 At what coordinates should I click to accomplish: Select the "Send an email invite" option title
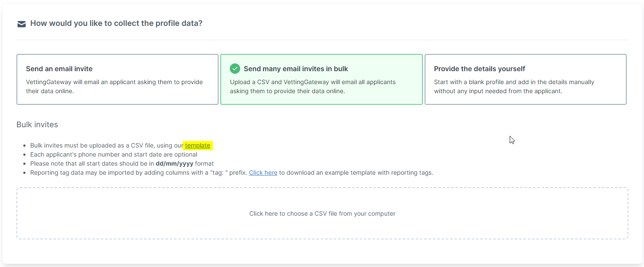(x=59, y=69)
